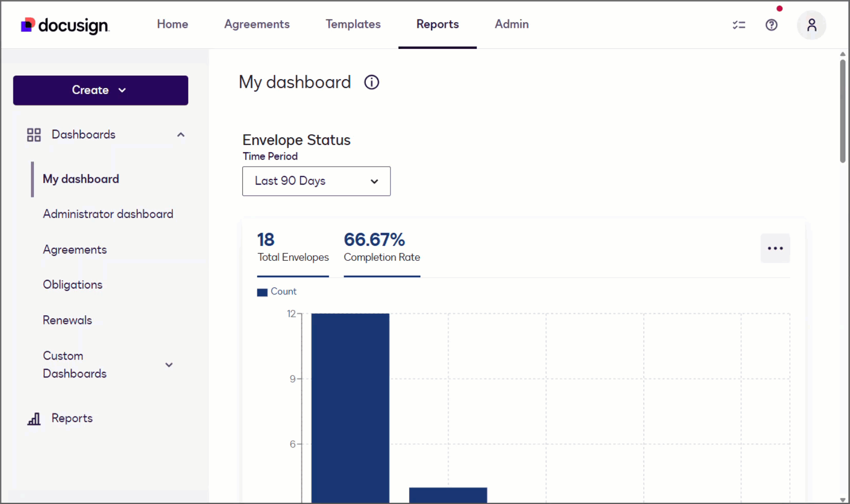Open Obligations in the sidebar
850x504 pixels.
pos(73,285)
